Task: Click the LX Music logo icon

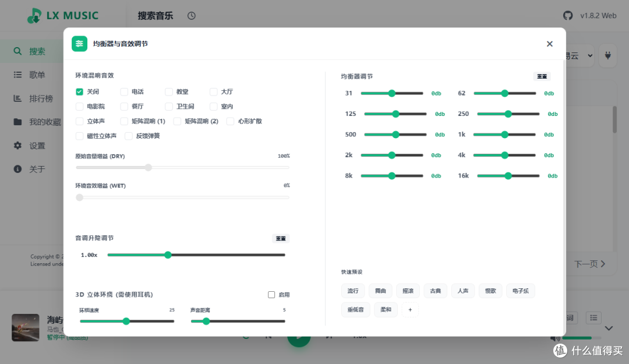Action: (34, 16)
